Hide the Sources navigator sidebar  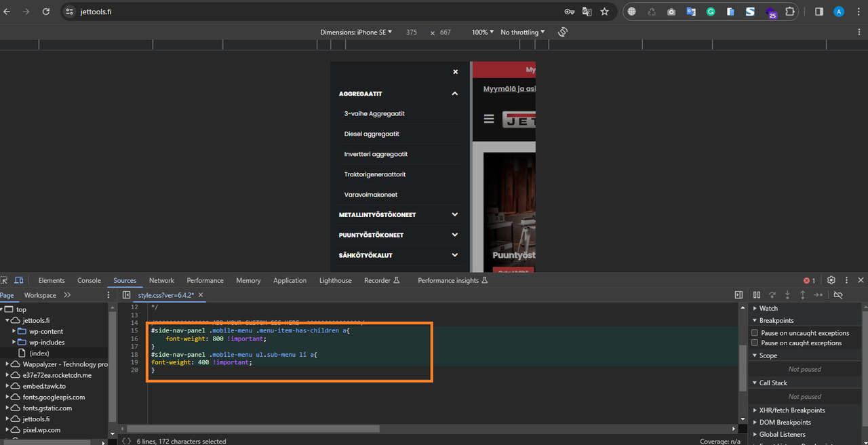point(126,295)
